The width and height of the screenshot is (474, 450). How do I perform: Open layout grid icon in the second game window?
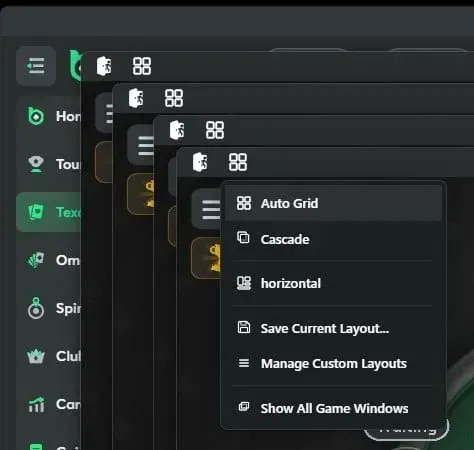174,98
